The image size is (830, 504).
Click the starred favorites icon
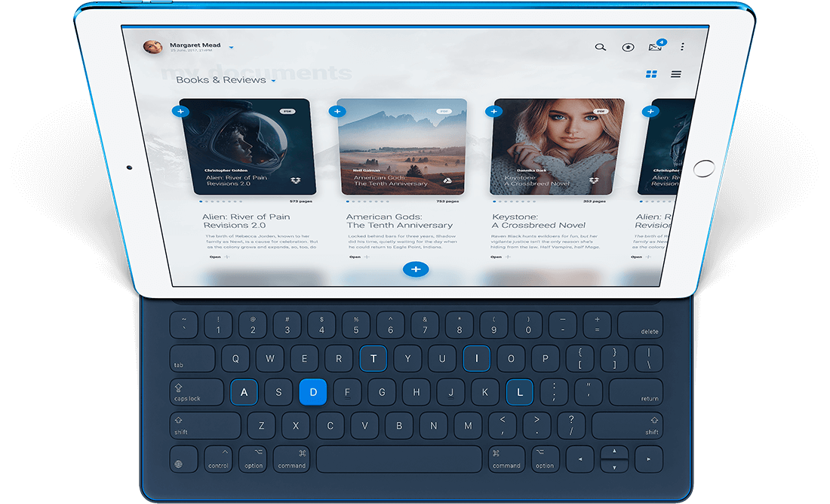tap(628, 48)
